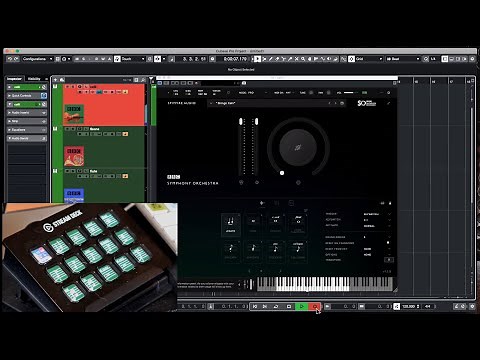The height and width of the screenshot is (360, 480).
Task: Switch to the Inspector tab
Action: (14, 79)
